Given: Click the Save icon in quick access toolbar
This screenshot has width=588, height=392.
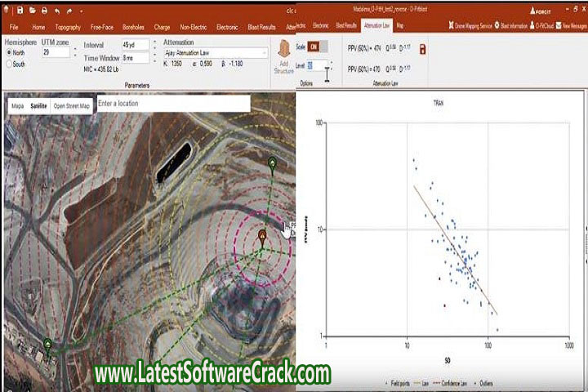Looking at the screenshot, I should click(x=20, y=10).
